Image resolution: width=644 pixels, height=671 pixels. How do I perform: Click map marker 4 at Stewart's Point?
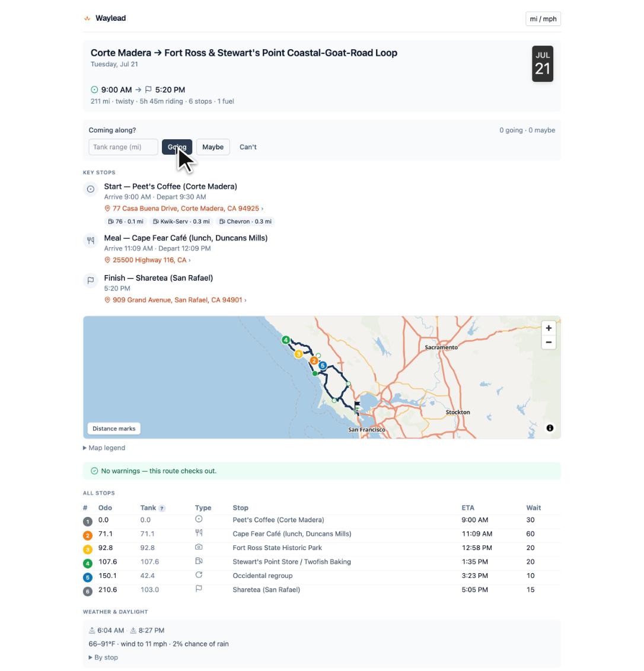coord(286,340)
